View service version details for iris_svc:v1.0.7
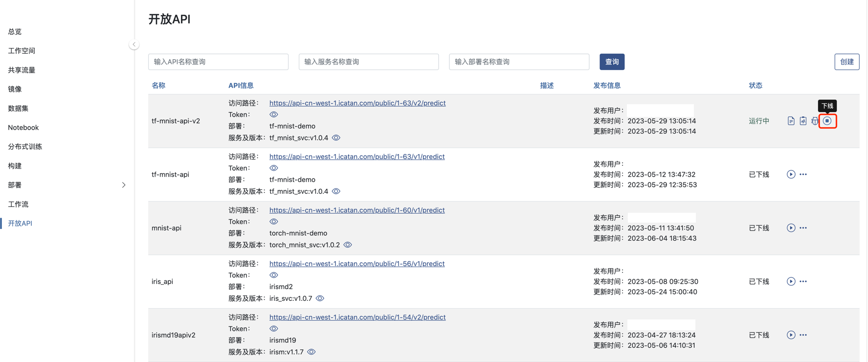868x362 pixels. point(320,298)
